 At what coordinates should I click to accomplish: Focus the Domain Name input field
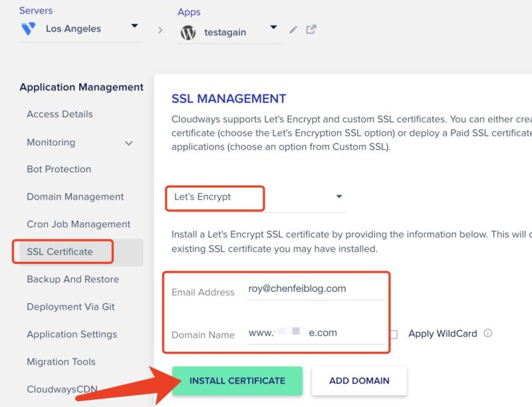pyautogui.click(x=315, y=333)
